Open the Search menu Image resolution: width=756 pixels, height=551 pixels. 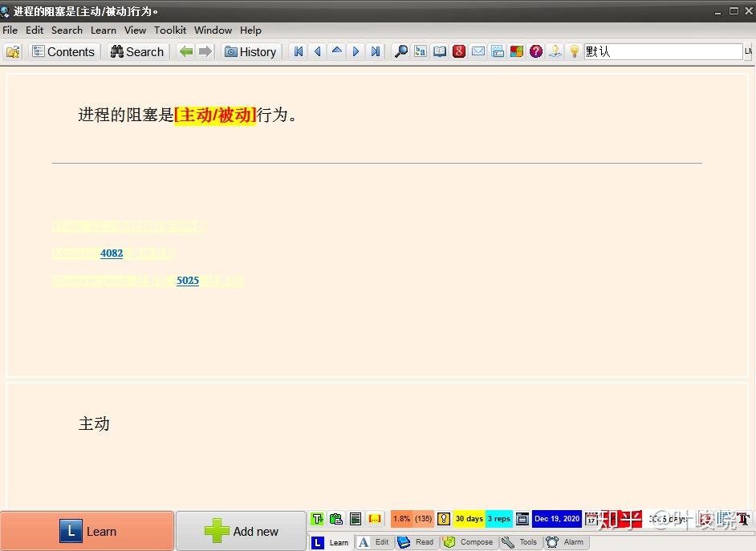point(67,30)
